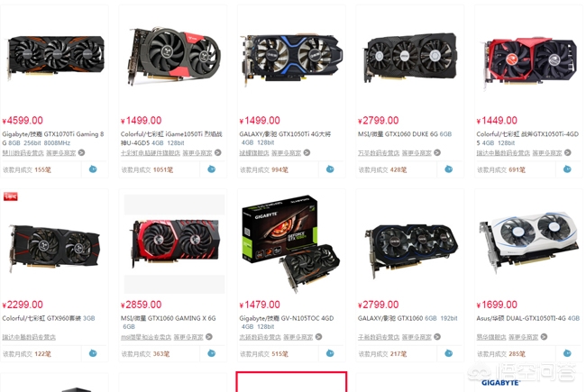Click the chat icon on the Asus DUAL-GTX1050TI listing
The height and width of the screenshot is (392, 586).
(x=567, y=353)
